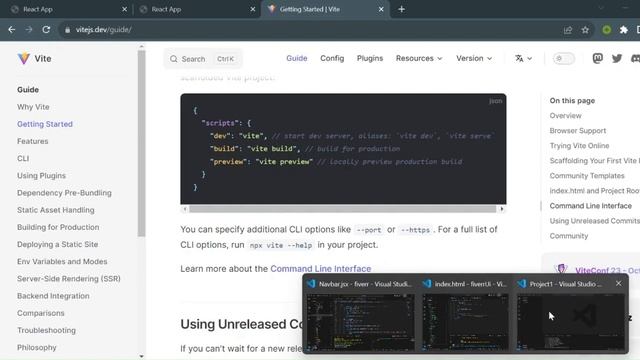Click the sidebar scroll down arrow
The width and height of the screenshot is (640, 360).
click(141, 356)
